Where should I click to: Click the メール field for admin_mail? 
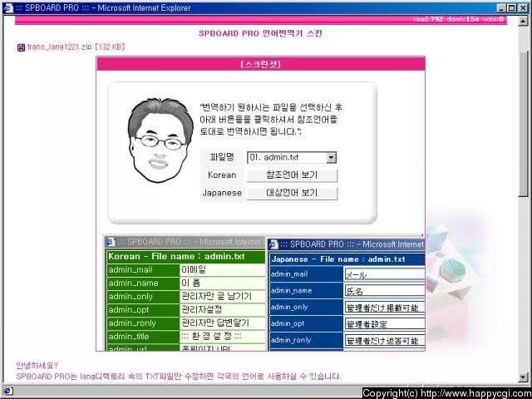click(x=384, y=274)
